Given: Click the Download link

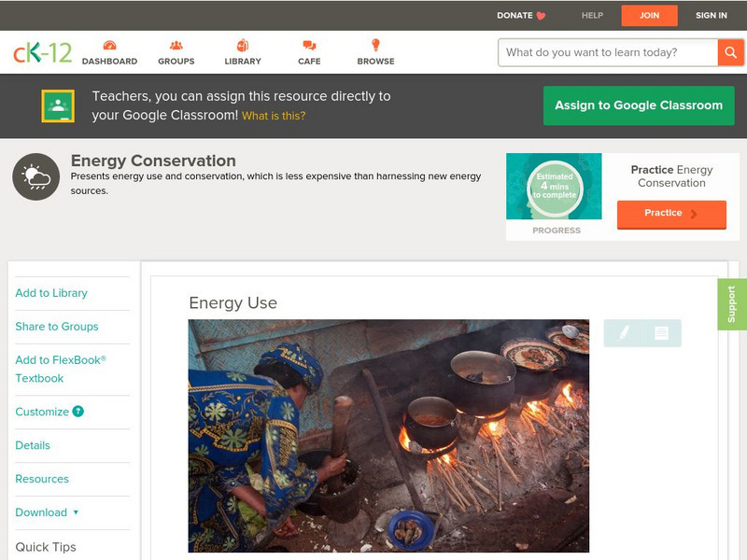Looking at the screenshot, I should coord(41,512).
